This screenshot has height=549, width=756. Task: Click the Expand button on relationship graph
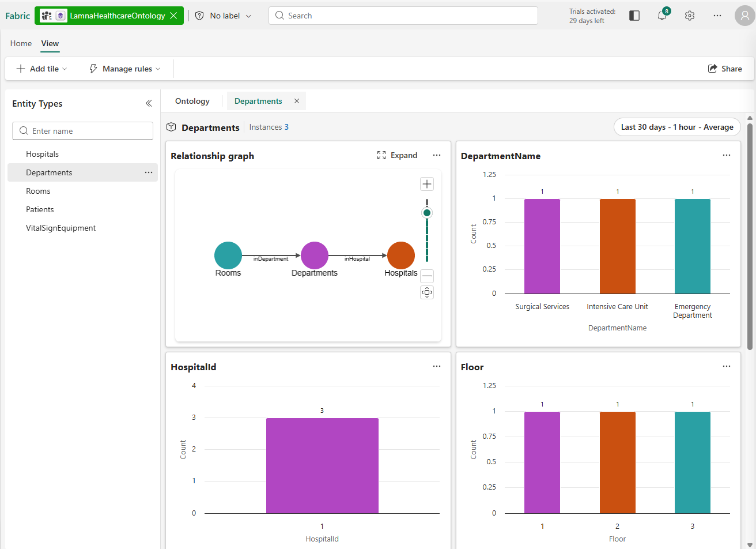point(397,155)
